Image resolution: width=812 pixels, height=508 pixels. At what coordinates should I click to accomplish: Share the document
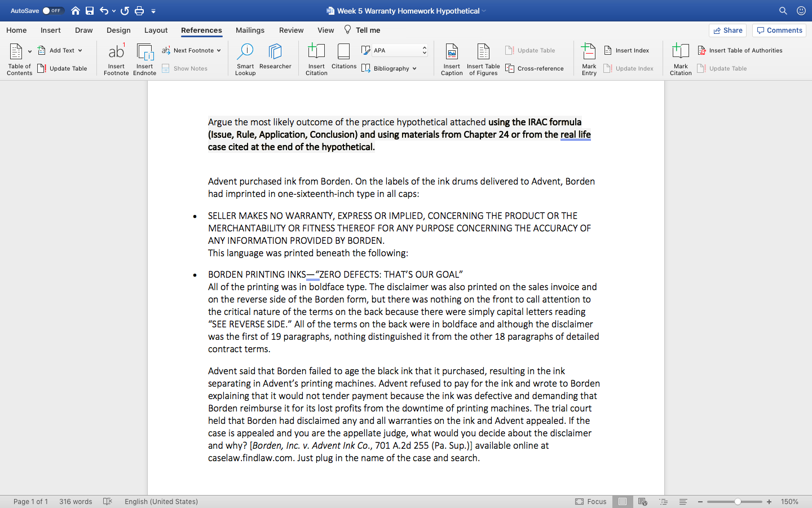click(x=727, y=30)
